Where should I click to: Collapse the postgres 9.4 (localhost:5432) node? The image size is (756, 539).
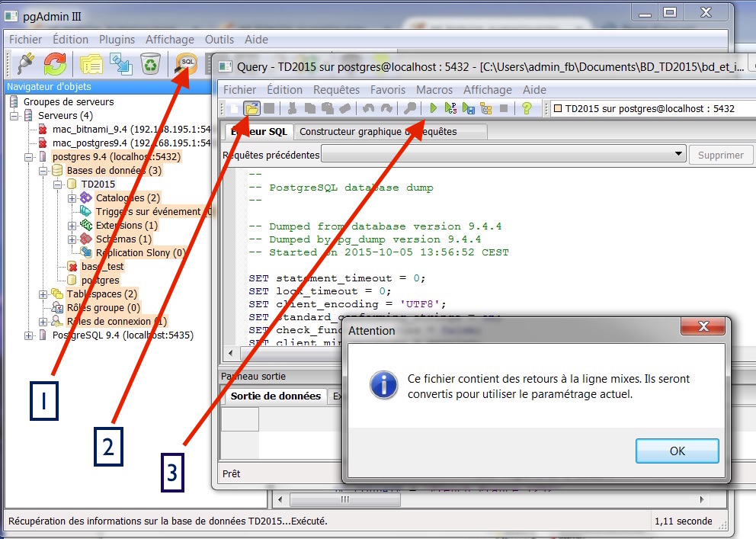tap(29, 157)
